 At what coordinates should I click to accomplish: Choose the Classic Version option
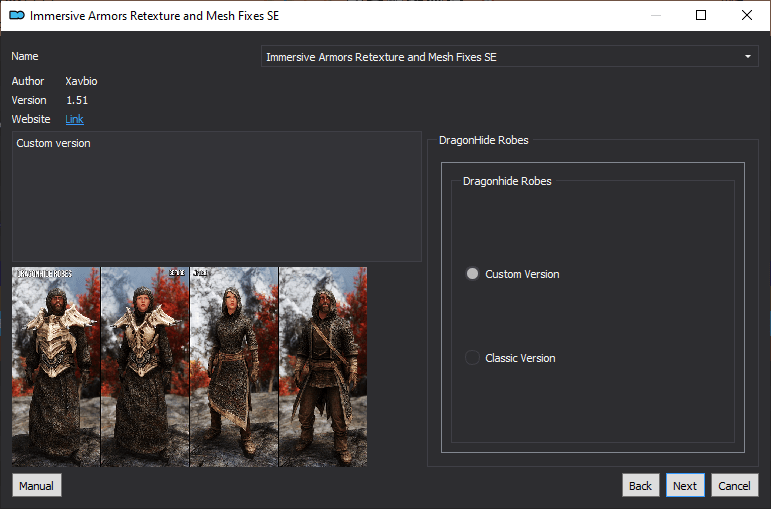pos(473,358)
